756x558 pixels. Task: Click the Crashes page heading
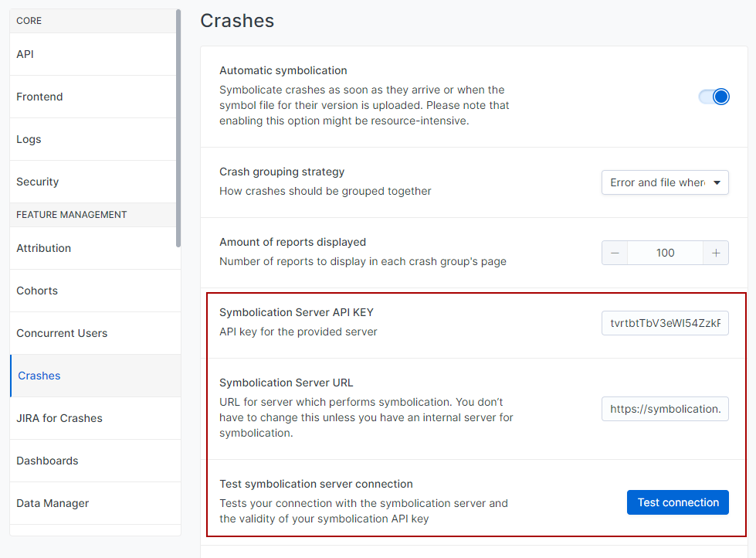click(237, 21)
